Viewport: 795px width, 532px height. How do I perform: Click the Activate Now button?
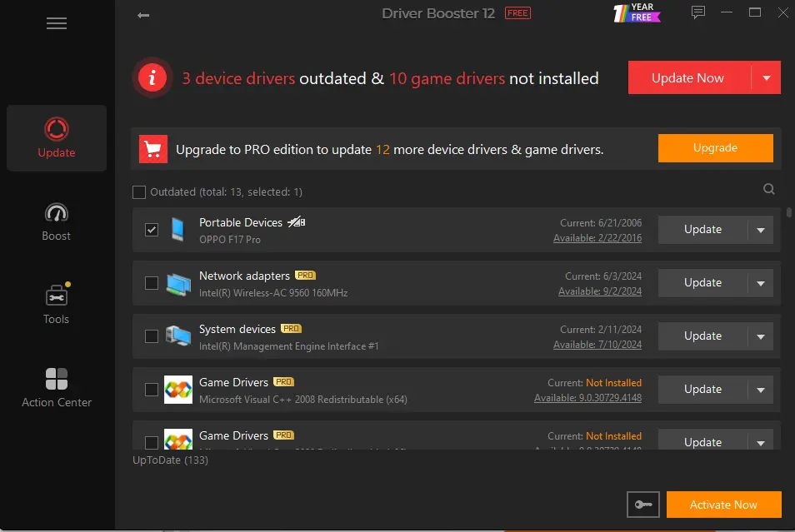click(x=723, y=504)
